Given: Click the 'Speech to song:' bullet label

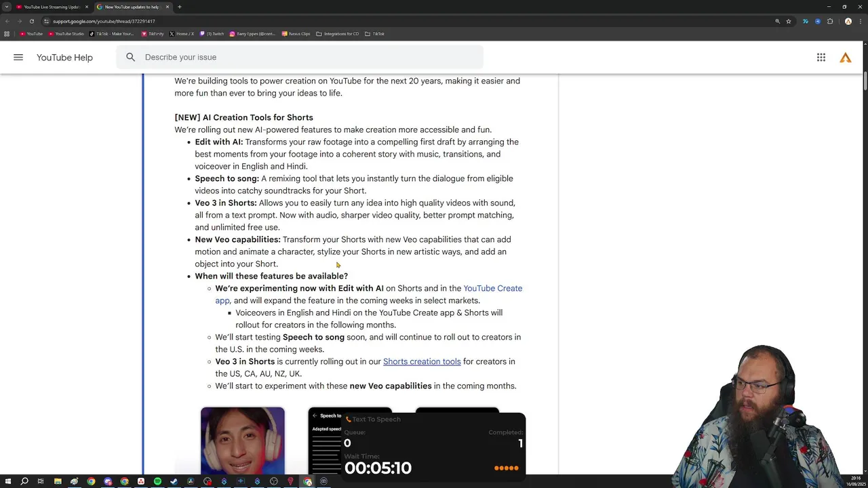Looking at the screenshot, I should pyautogui.click(x=226, y=178).
